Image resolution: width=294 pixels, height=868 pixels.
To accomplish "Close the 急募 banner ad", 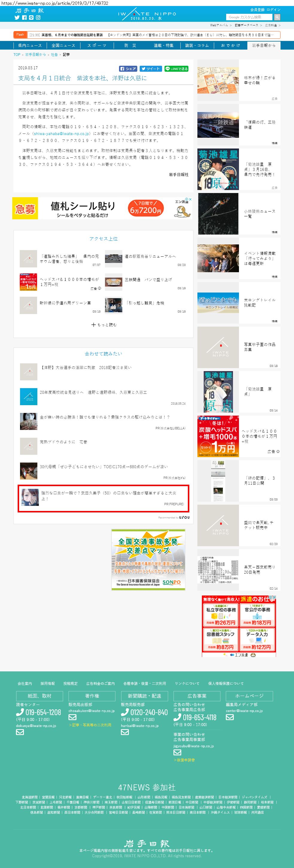I will [x=190, y=199].
